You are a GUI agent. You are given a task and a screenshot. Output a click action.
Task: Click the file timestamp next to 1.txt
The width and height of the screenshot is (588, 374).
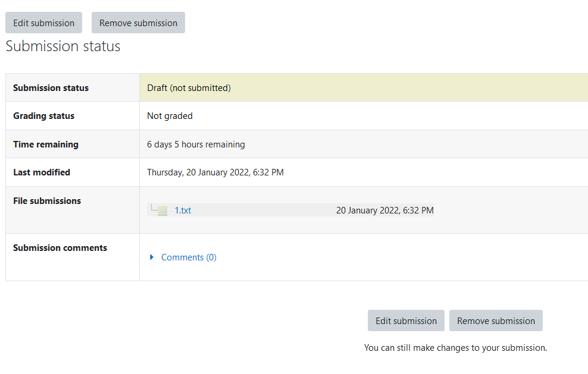pyautogui.click(x=384, y=210)
